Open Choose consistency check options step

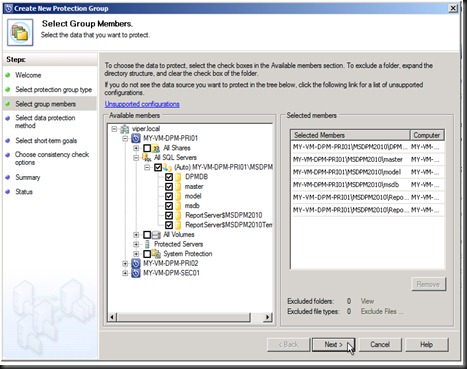(52, 158)
